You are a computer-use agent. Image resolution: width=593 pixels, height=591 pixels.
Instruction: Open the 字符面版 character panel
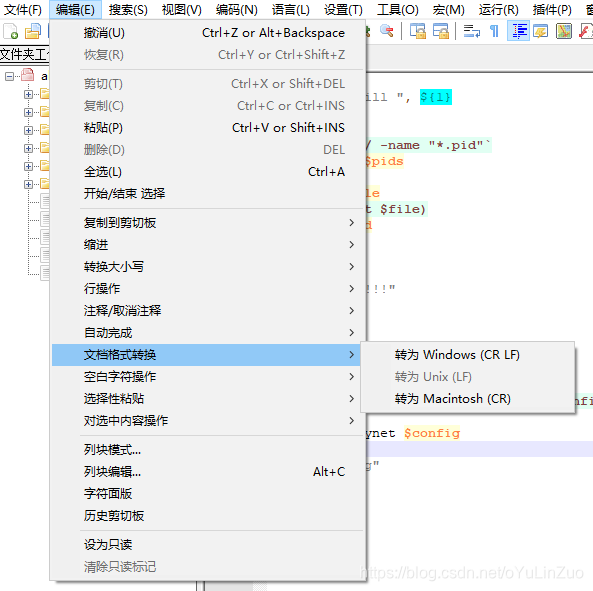pos(207,493)
